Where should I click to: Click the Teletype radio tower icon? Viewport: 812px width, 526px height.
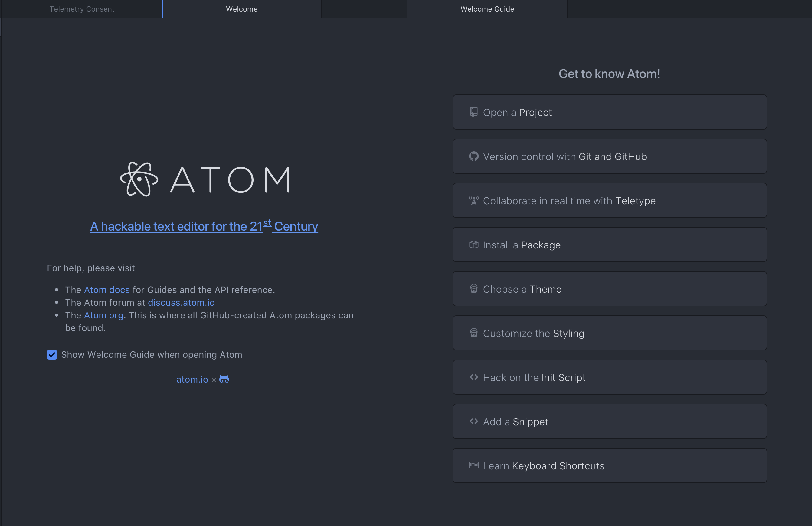[x=473, y=200]
